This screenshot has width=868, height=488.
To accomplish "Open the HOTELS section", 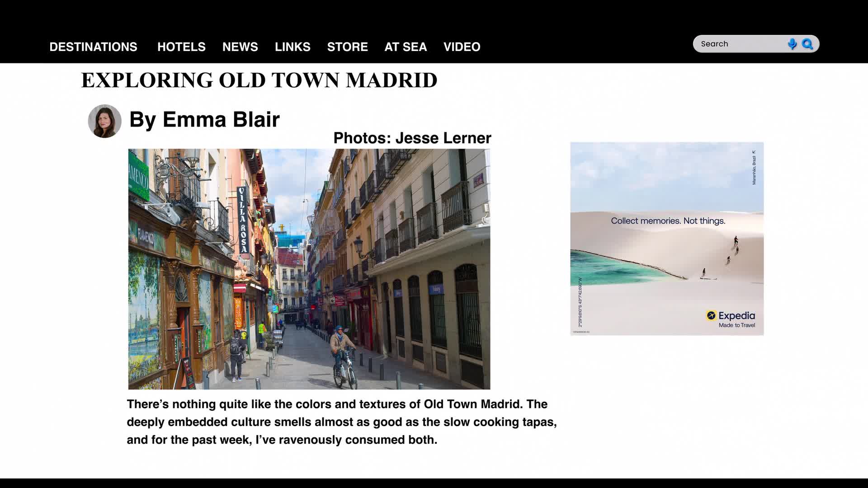I will click(x=181, y=47).
